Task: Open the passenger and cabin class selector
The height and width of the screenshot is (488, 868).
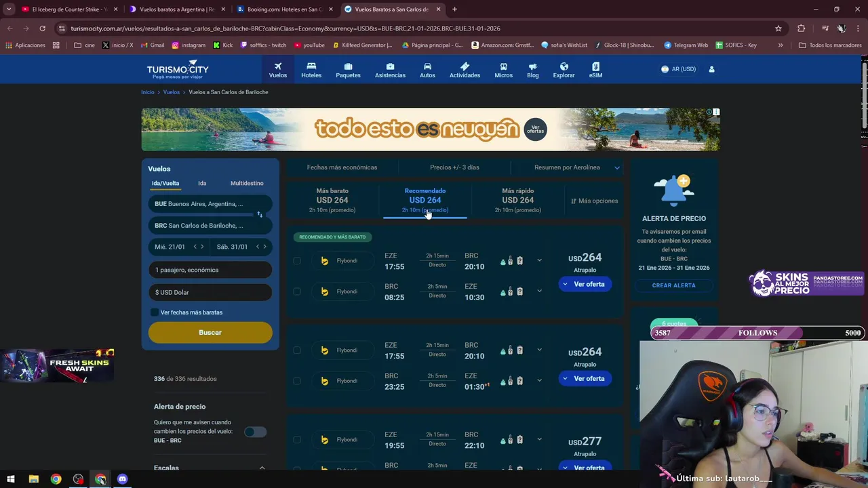Action: point(210,270)
